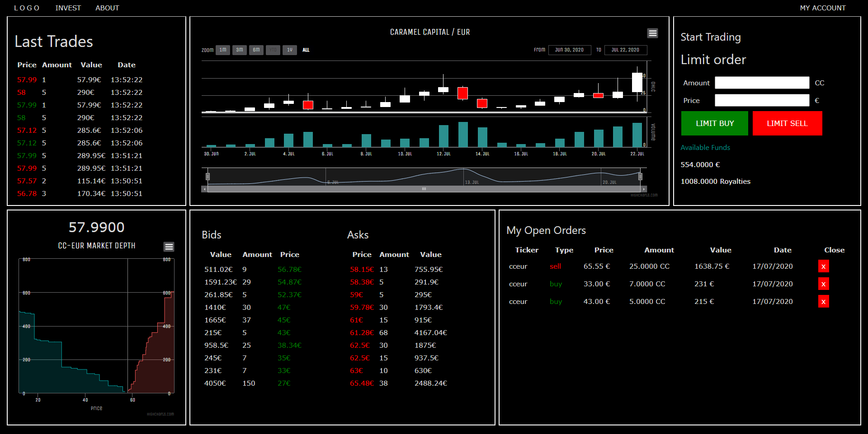Open the INVEST menu item

68,8
